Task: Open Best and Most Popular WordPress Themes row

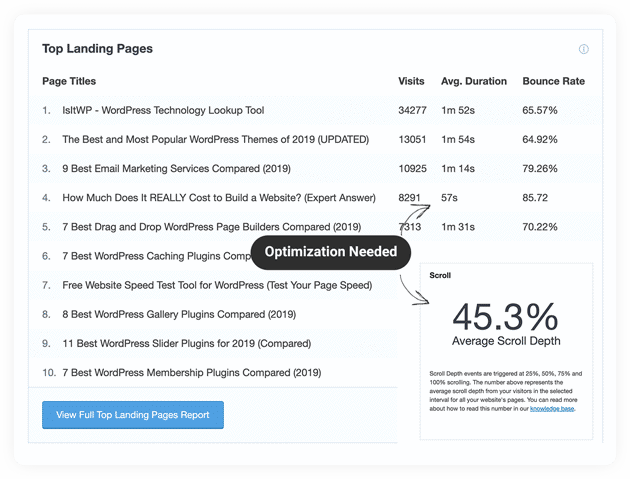Action: [201, 139]
